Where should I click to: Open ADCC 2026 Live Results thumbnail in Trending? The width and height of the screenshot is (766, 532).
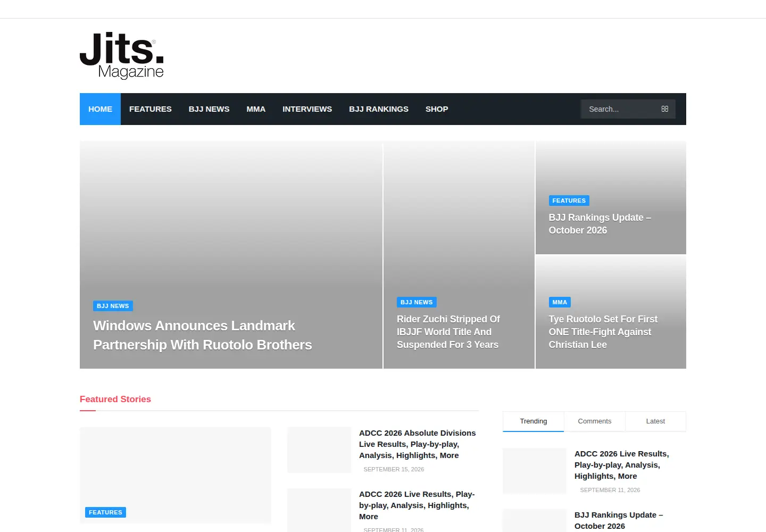coord(535,471)
